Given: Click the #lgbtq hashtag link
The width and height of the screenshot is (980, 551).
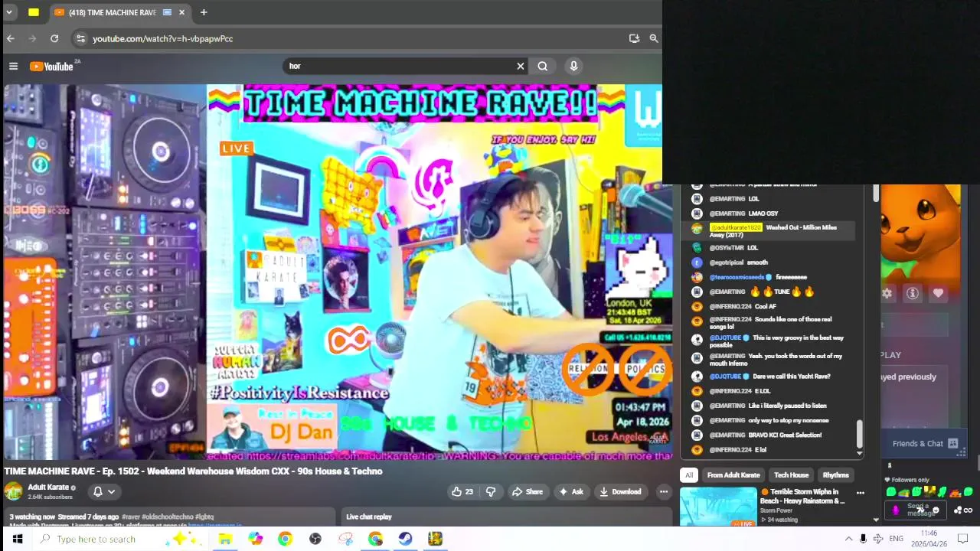Looking at the screenshot, I should click(204, 517).
